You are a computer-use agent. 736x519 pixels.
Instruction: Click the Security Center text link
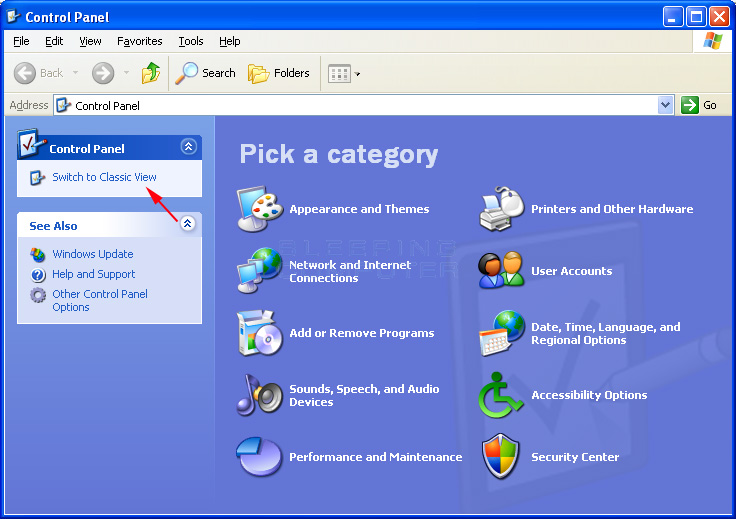coord(575,457)
